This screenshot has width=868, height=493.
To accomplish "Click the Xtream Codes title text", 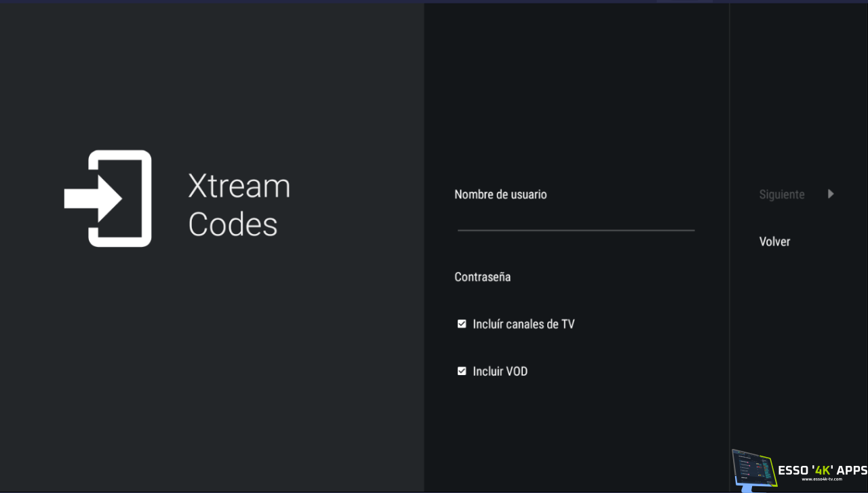I will [239, 205].
